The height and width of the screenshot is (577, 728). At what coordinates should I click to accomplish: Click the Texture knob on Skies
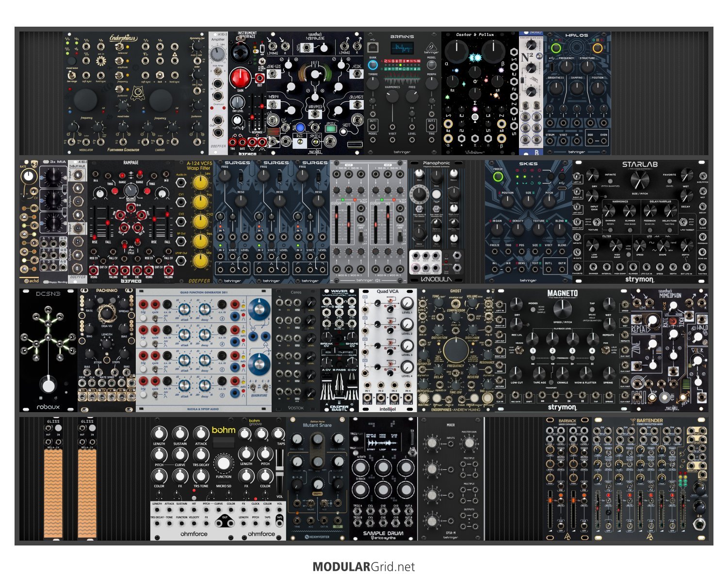(x=539, y=230)
